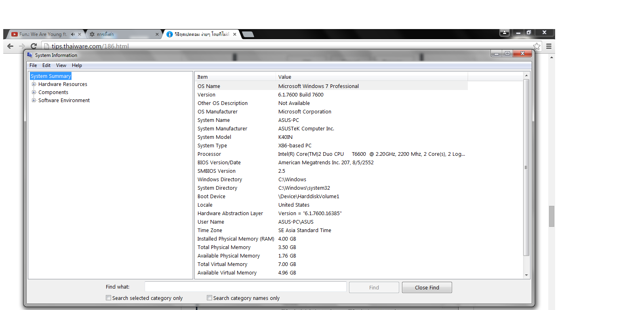Open the Edit menu
The width and height of the screenshot is (644, 310).
point(46,65)
